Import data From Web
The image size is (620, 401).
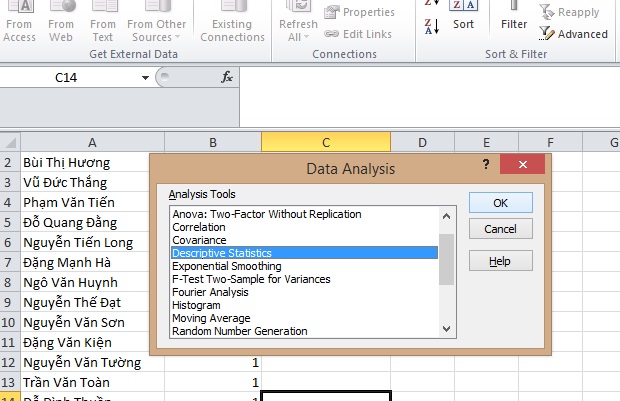61,23
